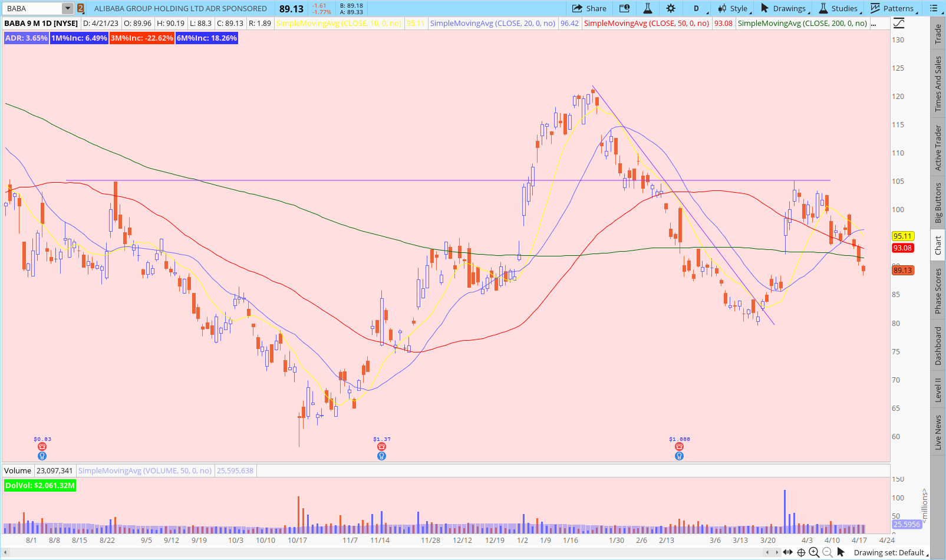
Task: Click the 6M%Inc: 18.26% label
Action: (x=207, y=38)
